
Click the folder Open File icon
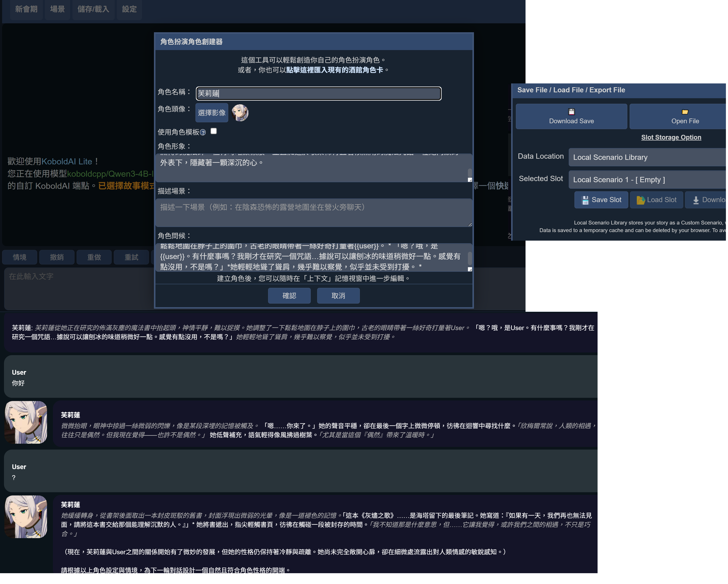(x=685, y=112)
